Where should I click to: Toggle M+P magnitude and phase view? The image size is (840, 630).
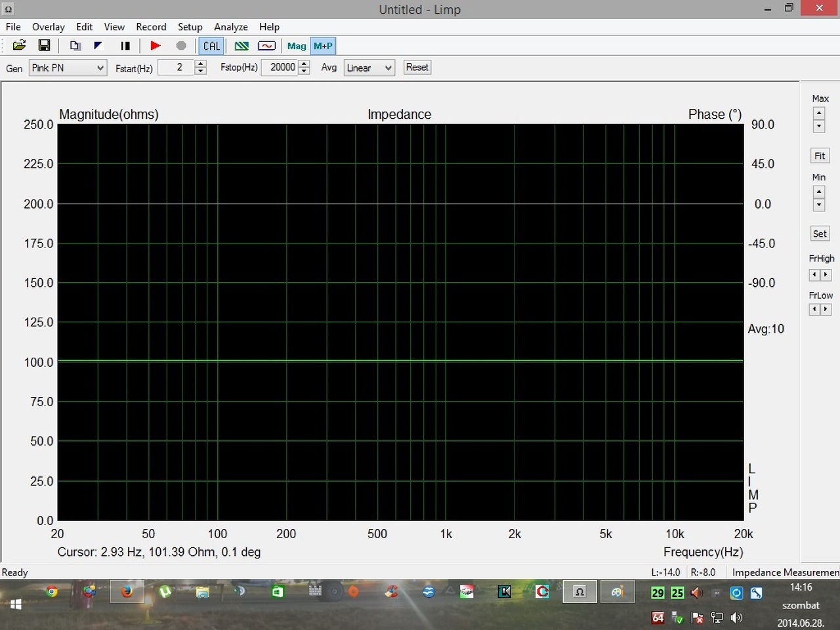point(323,45)
